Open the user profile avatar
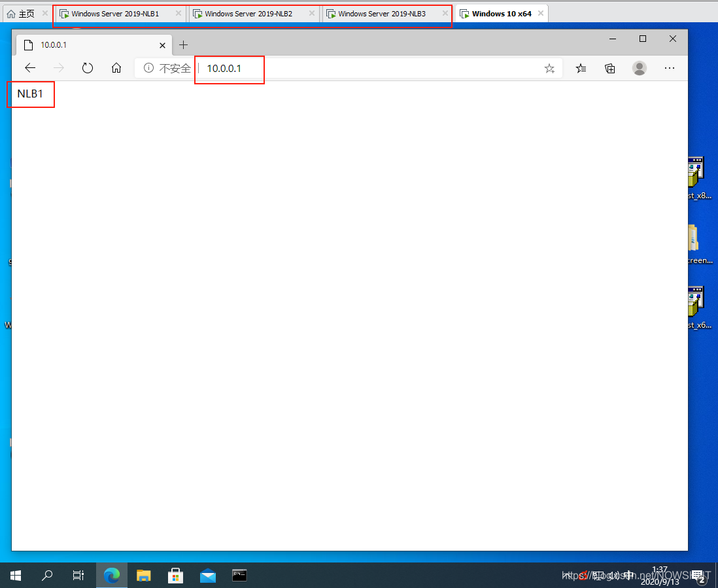 coord(640,68)
